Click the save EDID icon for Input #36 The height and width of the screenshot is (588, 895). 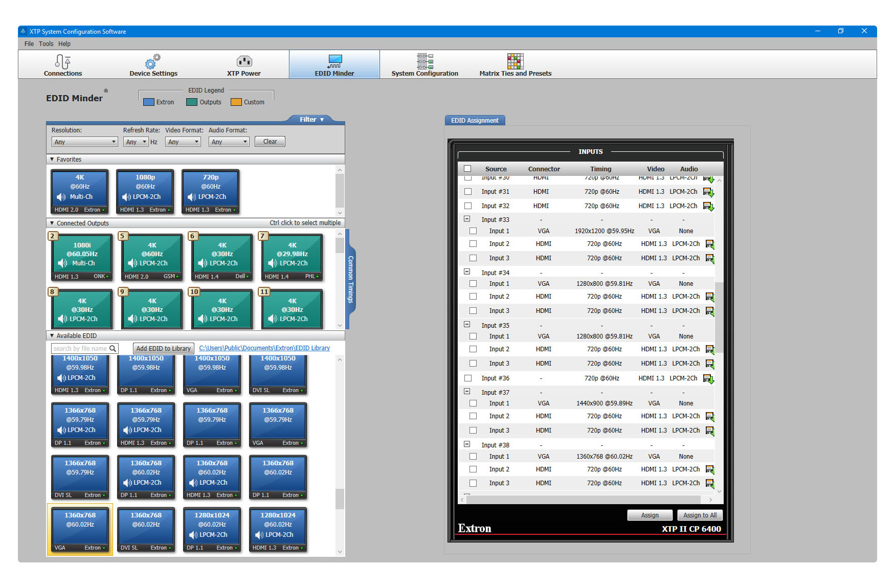click(x=708, y=379)
